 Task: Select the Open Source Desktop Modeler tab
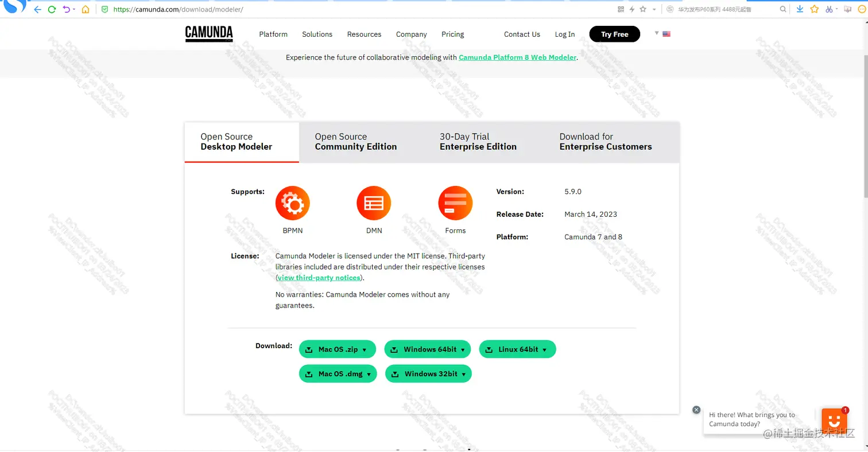(242, 142)
